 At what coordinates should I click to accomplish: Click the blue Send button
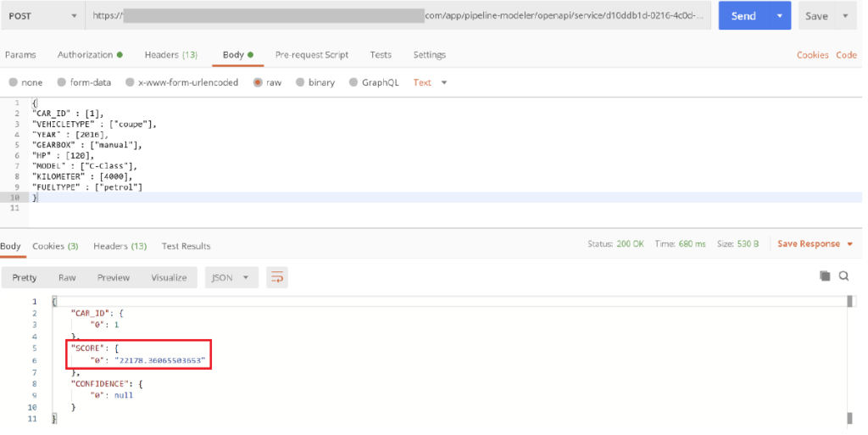pyautogui.click(x=743, y=16)
